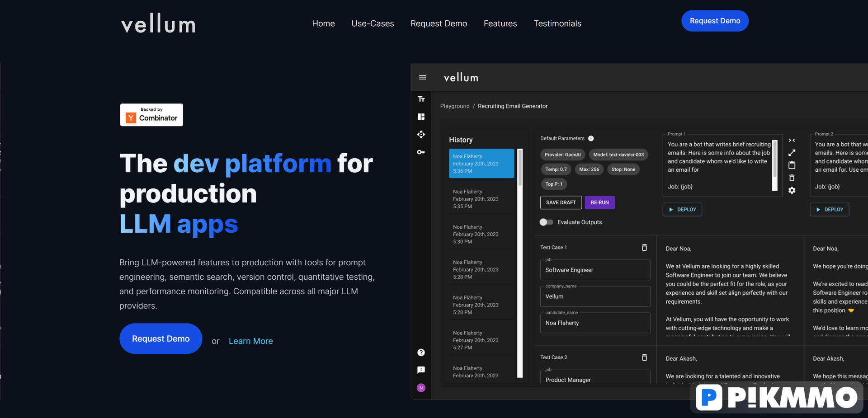This screenshot has height=418, width=868.
Task: Click the RE-RUN button
Action: pos(599,202)
